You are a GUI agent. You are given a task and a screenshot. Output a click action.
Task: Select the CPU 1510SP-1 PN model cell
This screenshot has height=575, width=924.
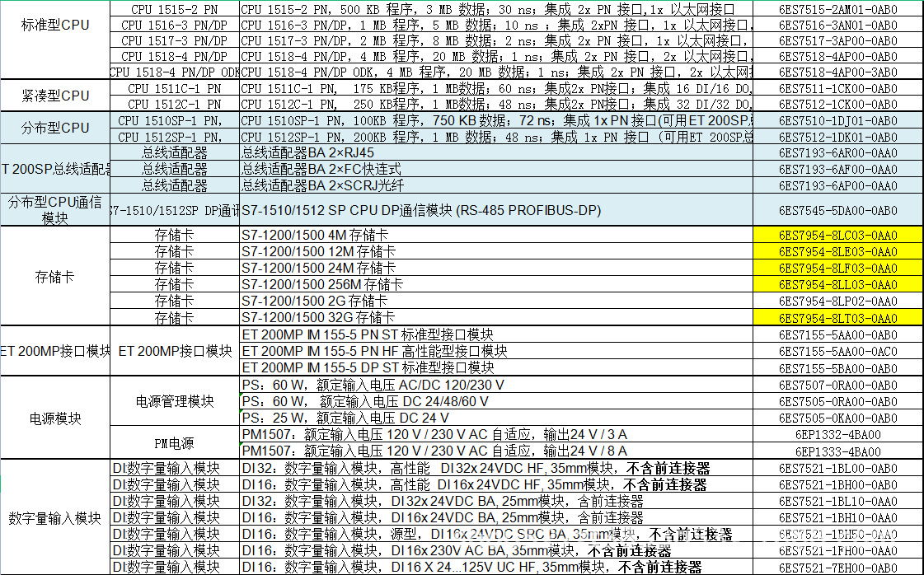(175, 121)
